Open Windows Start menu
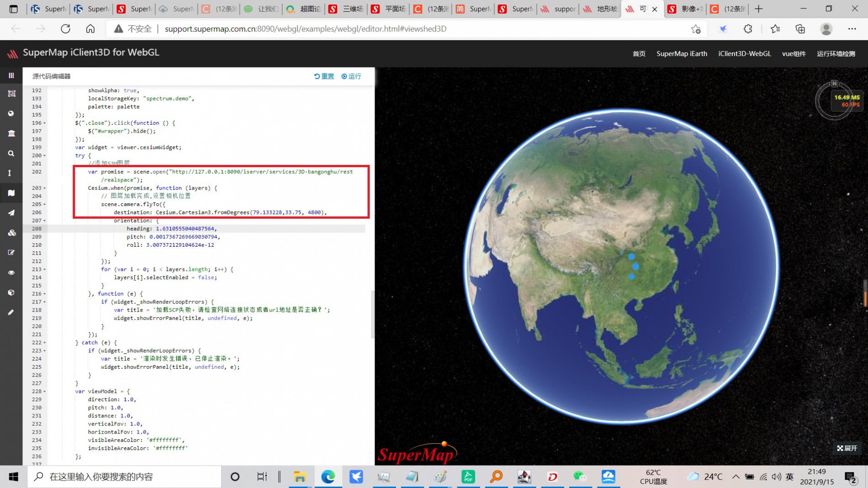 click(13, 477)
